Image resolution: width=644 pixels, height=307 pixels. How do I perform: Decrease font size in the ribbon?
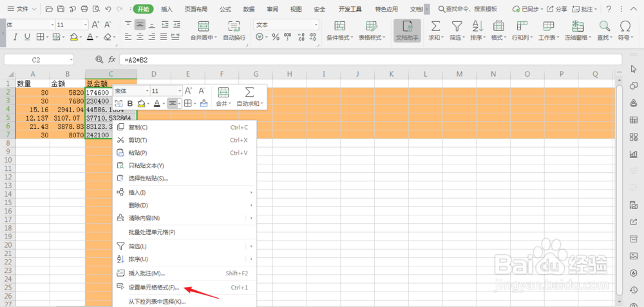(108, 25)
